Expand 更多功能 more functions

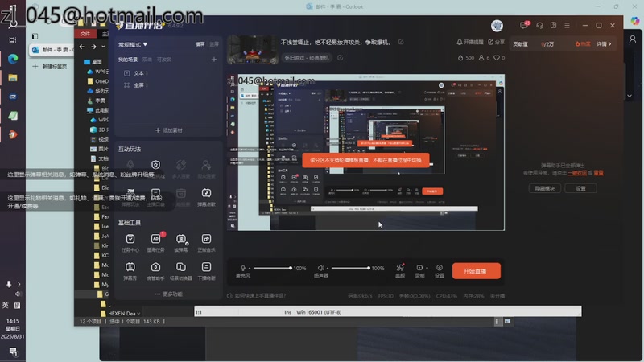tap(168, 294)
